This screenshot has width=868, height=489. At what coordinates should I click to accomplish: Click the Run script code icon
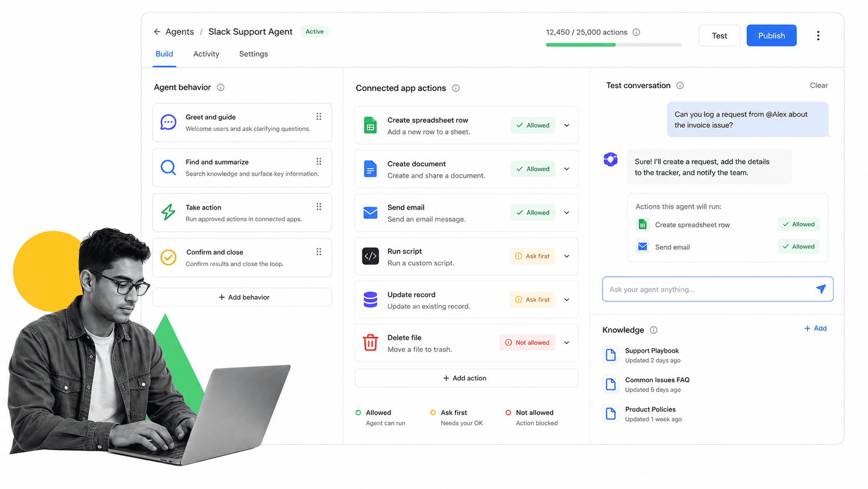pos(370,256)
